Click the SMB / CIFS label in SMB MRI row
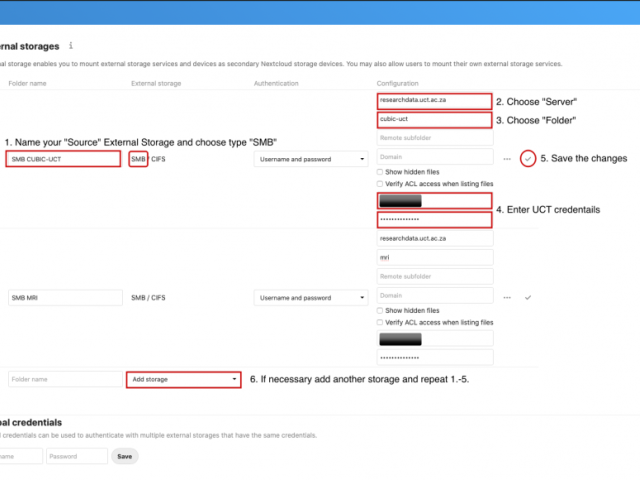Viewport: 640px width, 480px height. pos(148,298)
